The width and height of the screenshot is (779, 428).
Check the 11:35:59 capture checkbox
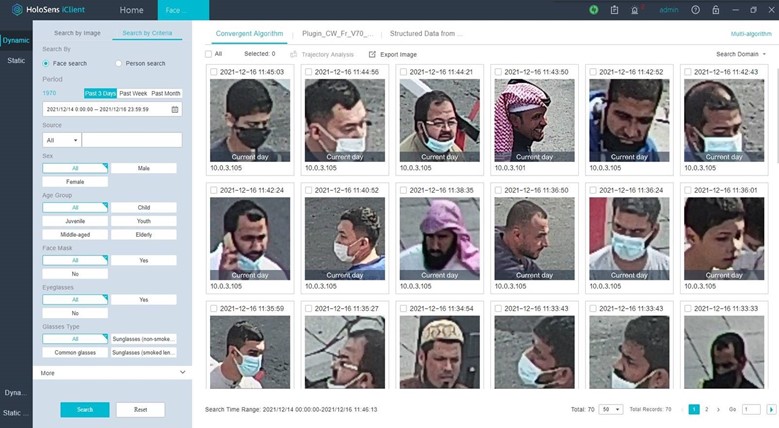214,308
